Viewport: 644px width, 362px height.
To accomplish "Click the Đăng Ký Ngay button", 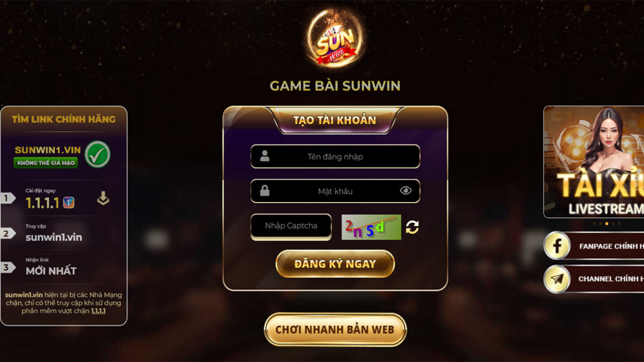I will pos(335,264).
